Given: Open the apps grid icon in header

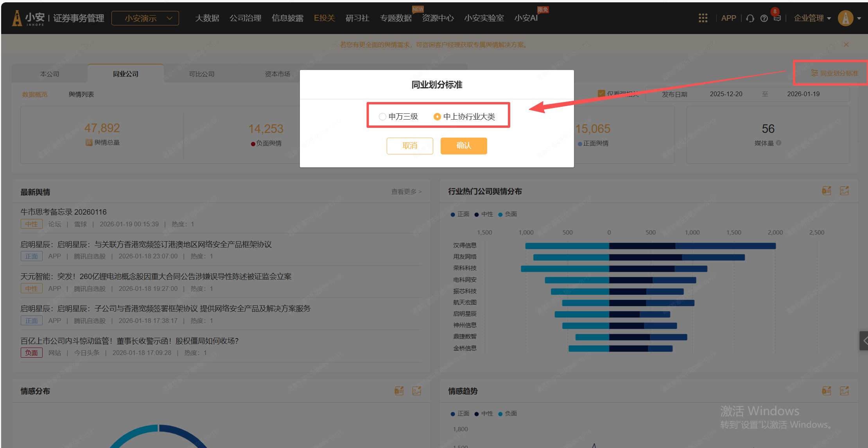Looking at the screenshot, I should [703, 18].
